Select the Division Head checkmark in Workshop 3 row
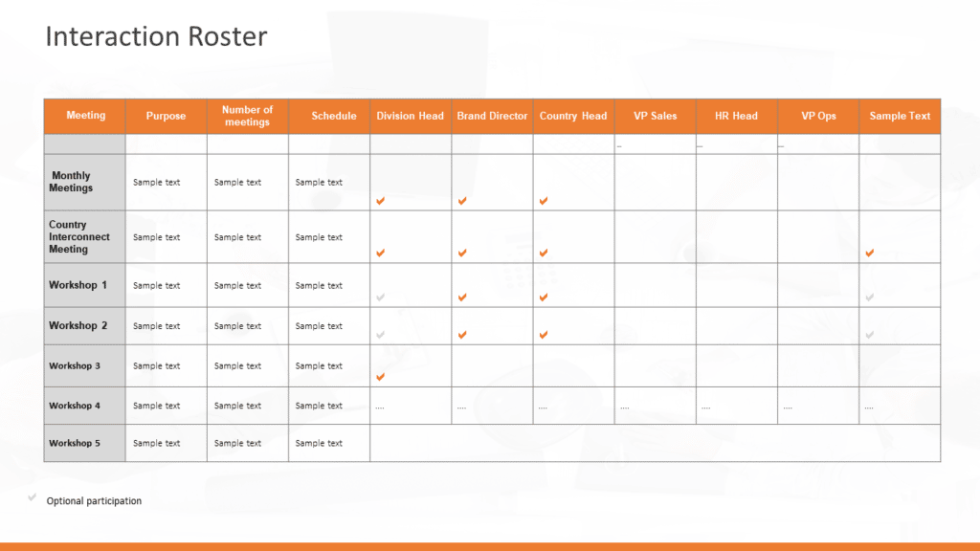The width and height of the screenshot is (980, 551). point(380,377)
